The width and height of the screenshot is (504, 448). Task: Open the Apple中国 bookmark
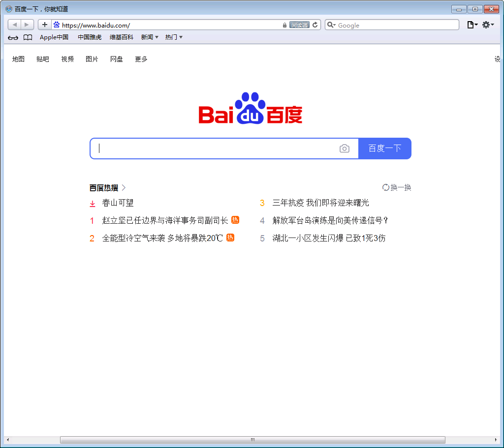pyautogui.click(x=54, y=37)
